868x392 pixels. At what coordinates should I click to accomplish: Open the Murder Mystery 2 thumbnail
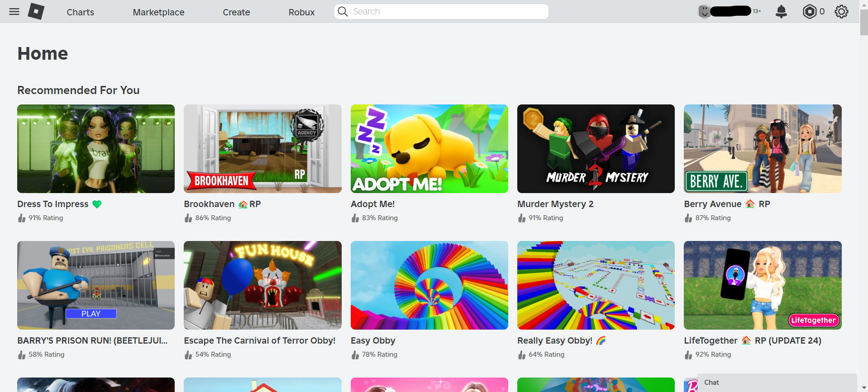click(x=596, y=149)
